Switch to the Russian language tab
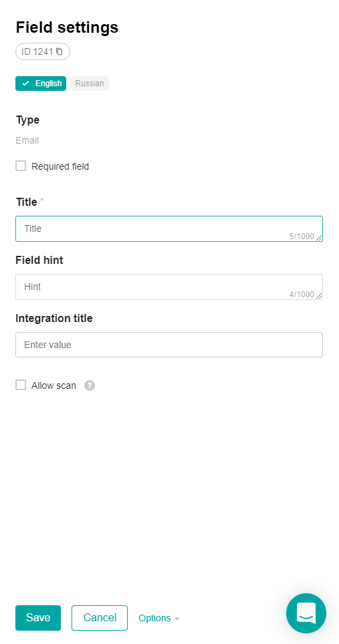The width and height of the screenshot is (339, 644). point(90,84)
